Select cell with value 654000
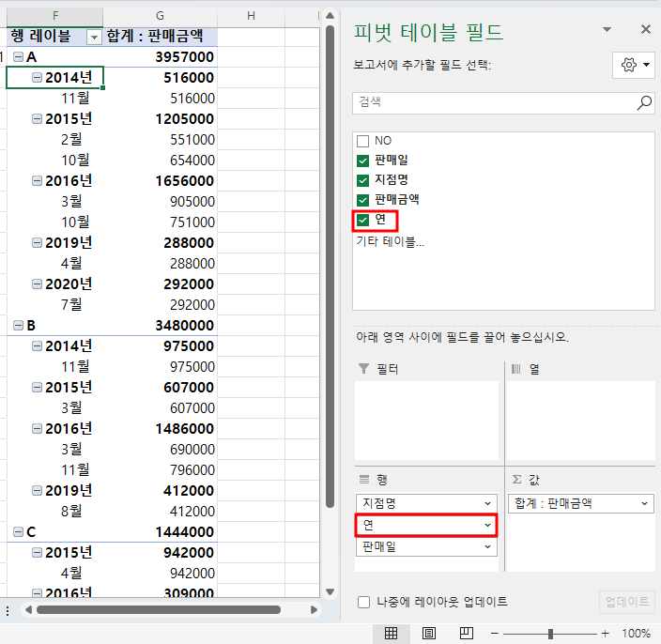This screenshot has width=661, height=644. 161,161
